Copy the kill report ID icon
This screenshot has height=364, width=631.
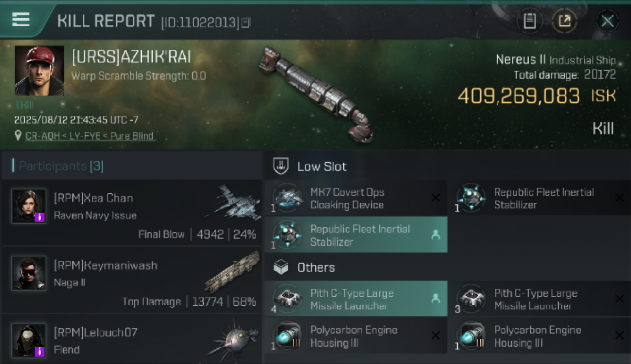pos(246,22)
